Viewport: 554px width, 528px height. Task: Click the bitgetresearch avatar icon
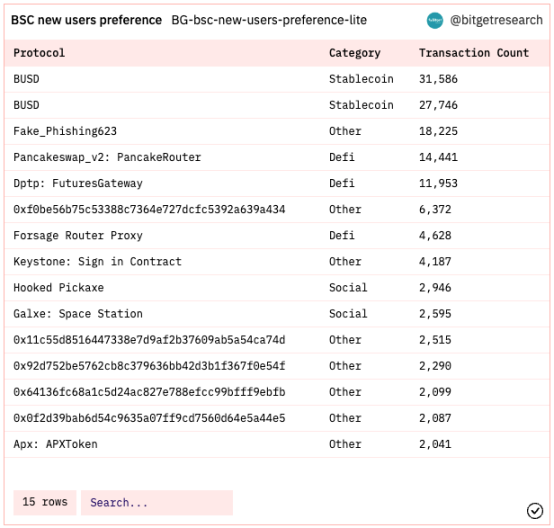(435, 20)
